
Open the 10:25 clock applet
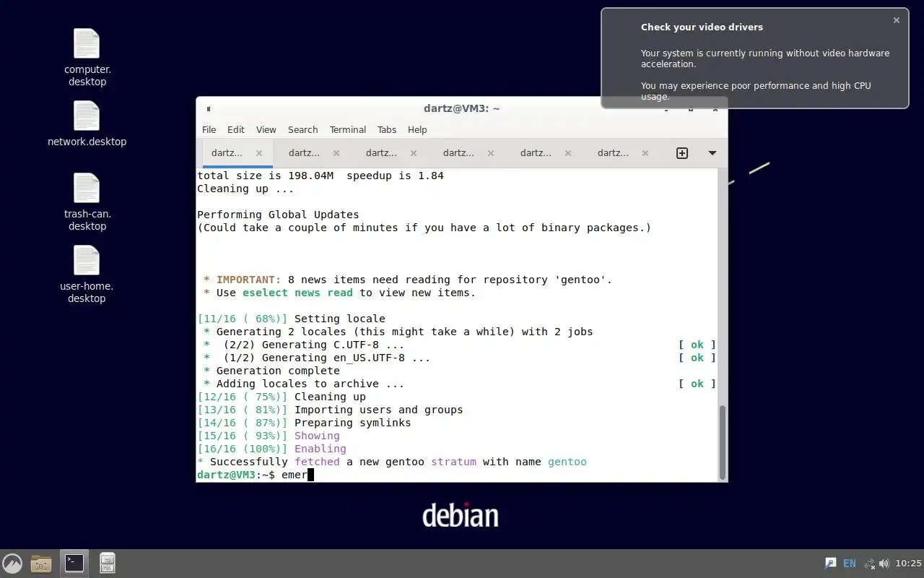pyautogui.click(x=908, y=563)
